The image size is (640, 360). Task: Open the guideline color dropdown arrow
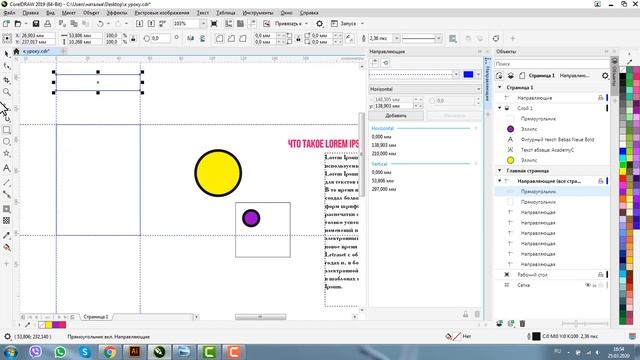pyautogui.click(x=478, y=74)
